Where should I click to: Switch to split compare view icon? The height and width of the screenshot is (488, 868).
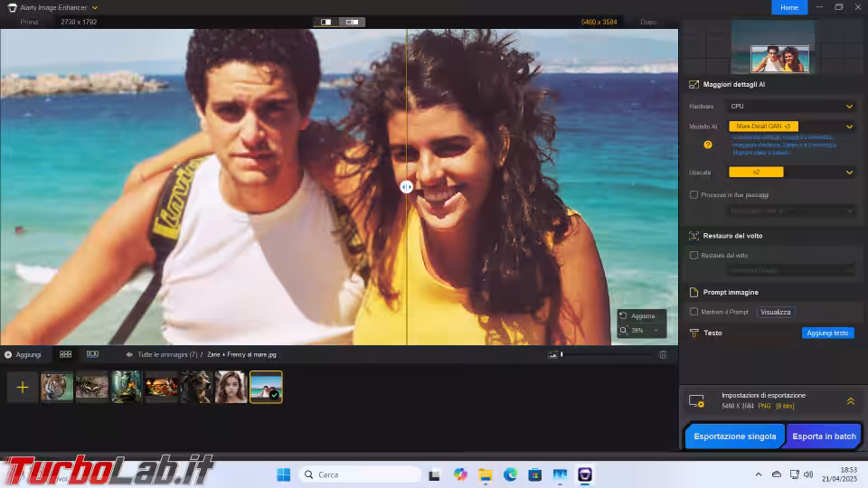coord(352,22)
